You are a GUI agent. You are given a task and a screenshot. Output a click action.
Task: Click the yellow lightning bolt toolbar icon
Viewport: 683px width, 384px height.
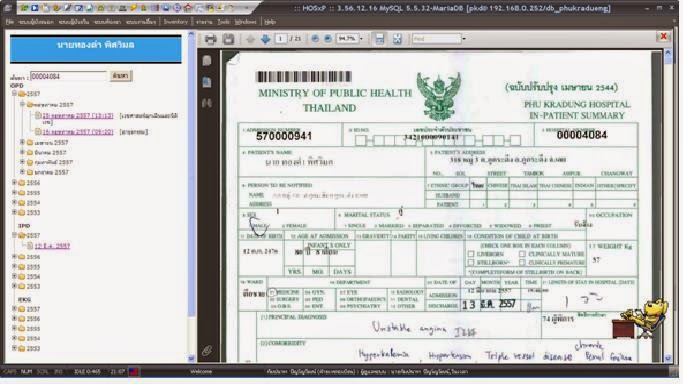pos(133,8)
